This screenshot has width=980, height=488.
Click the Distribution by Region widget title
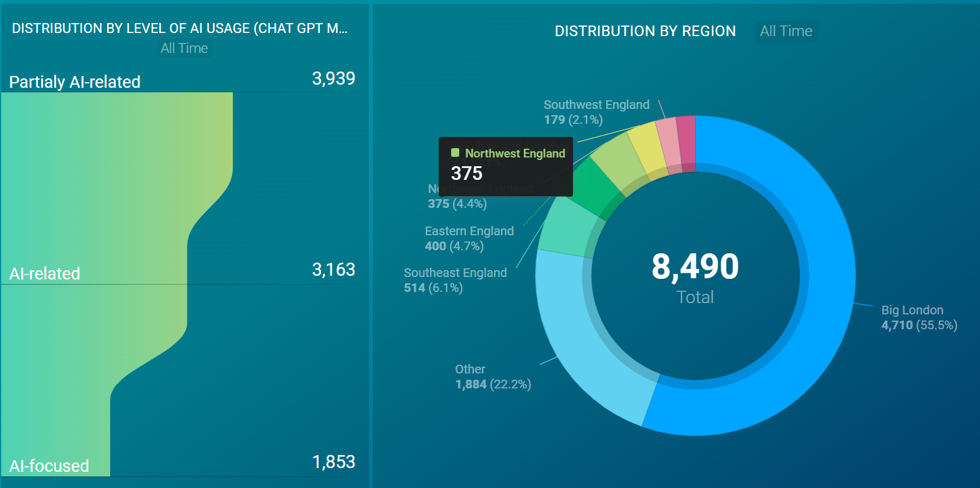pyautogui.click(x=645, y=31)
